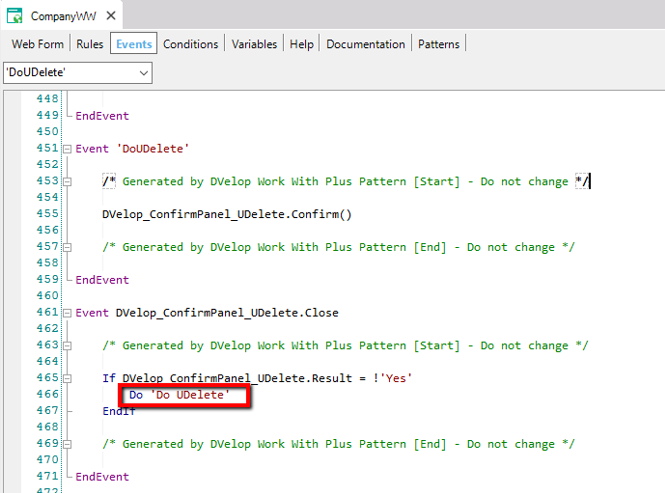This screenshot has width=665, height=493.
Task: Open the Patterns tab
Action: (x=439, y=44)
